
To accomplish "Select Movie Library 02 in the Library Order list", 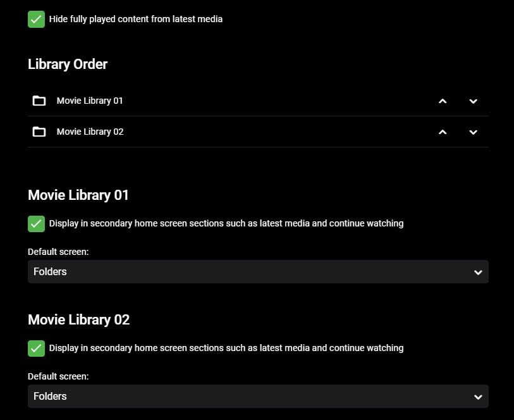I will (x=90, y=132).
